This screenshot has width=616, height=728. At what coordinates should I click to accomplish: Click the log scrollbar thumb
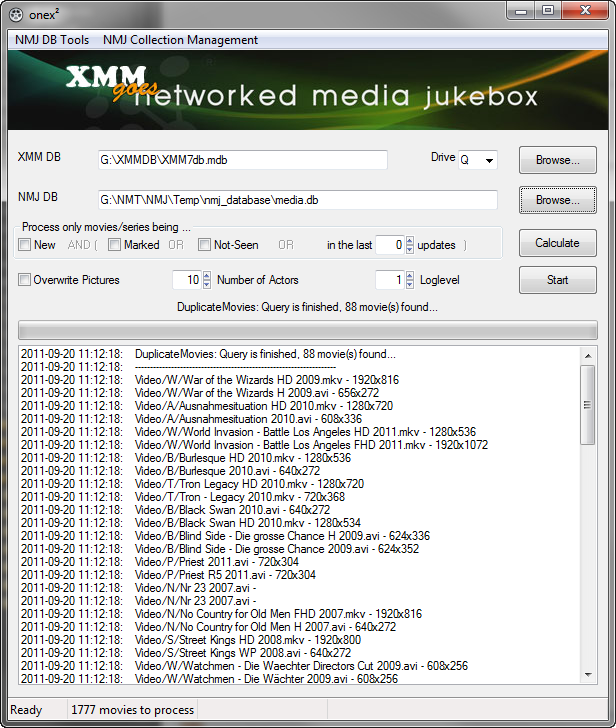(588, 405)
